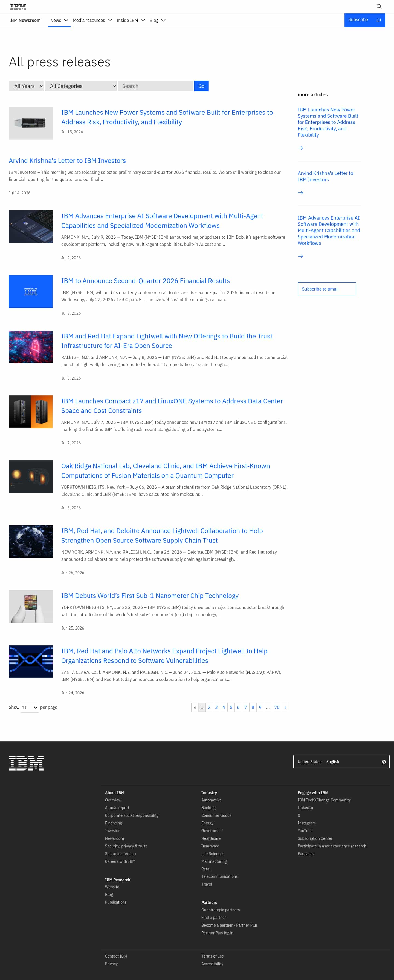Image resolution: width=394 pixels, height=980 pixels.
Task: Open the All Years dropdown filter
Action: [26, 86]
